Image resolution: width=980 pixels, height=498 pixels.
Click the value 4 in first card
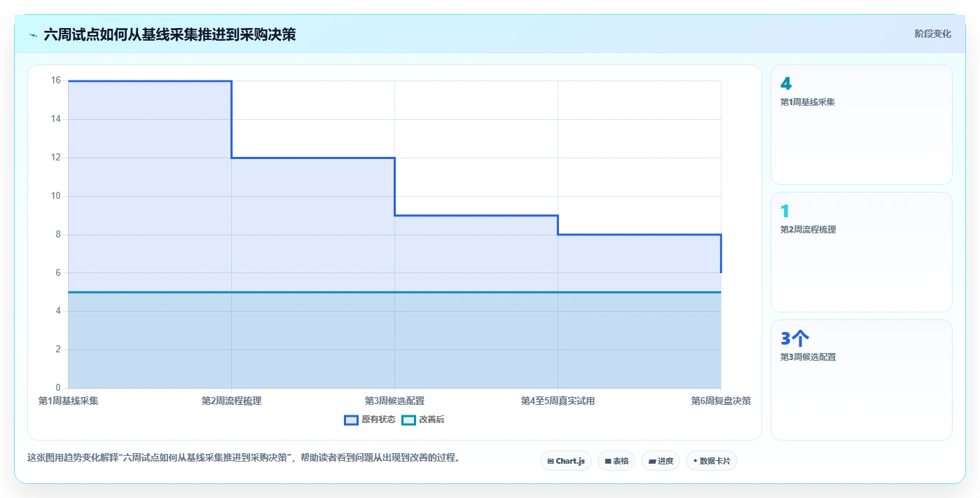pyautogui.click(x=786, y=84)
